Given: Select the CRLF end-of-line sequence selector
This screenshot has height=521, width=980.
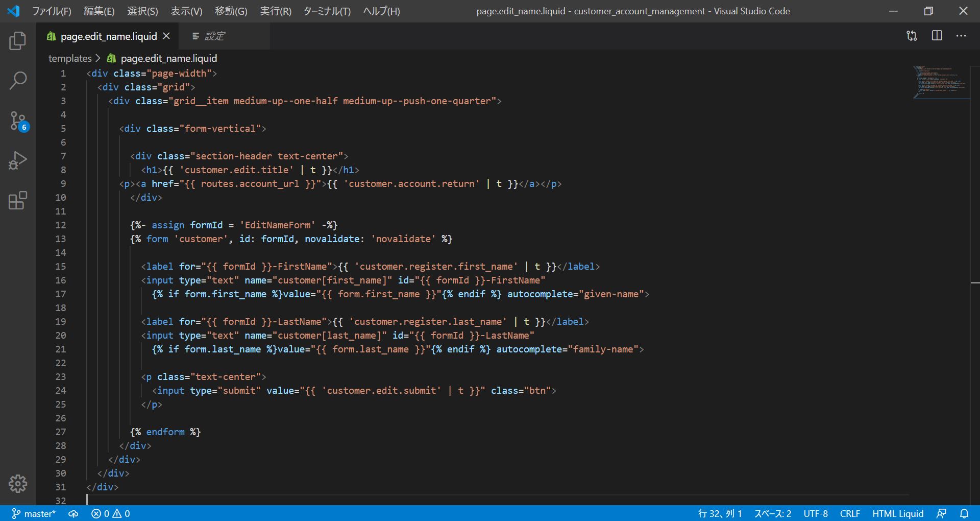Looking at the screenshot, I should [x=850, y=513].
